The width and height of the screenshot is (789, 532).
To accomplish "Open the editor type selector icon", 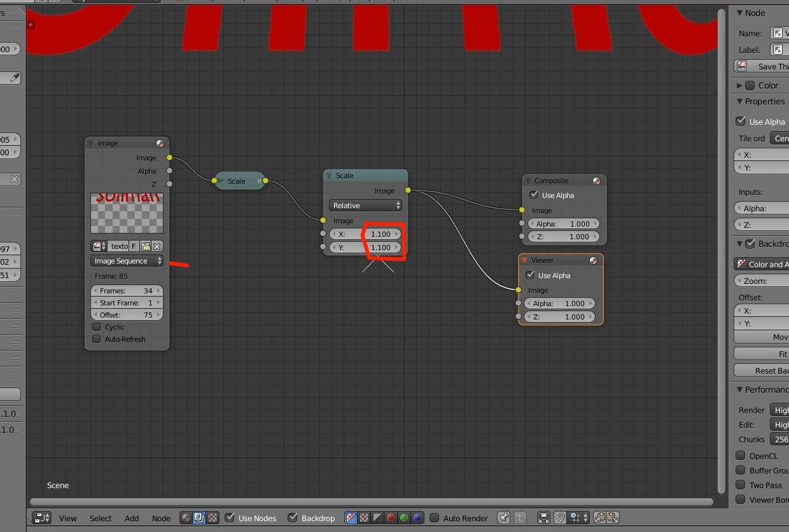I will click(x=42, y=518).
